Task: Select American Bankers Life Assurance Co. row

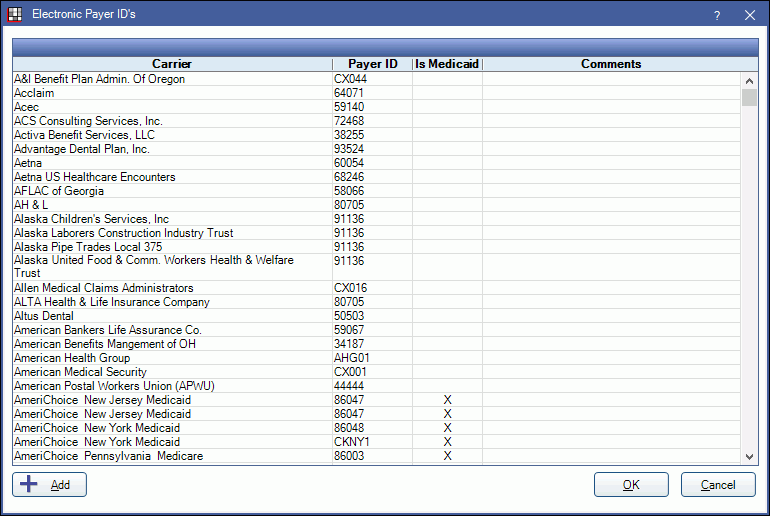Action: 377,330
